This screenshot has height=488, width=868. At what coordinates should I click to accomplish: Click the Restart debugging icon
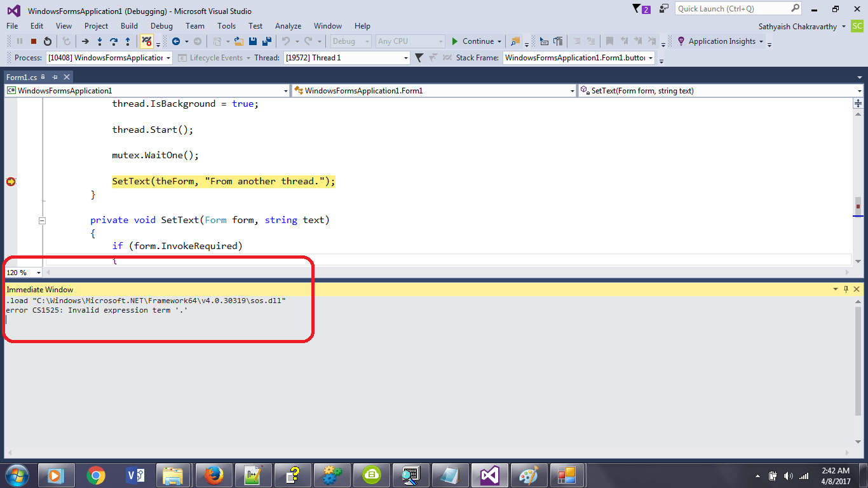coord(48,41)
